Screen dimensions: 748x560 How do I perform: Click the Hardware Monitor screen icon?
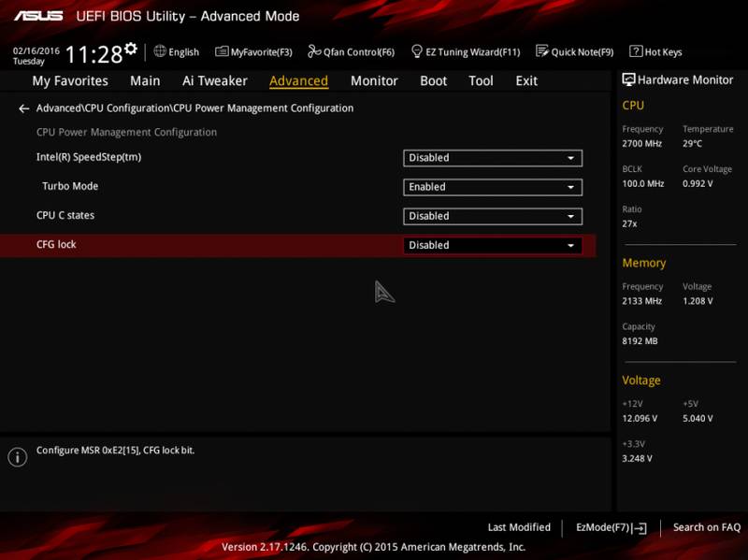pyautogui.click(x=628, y=79)
